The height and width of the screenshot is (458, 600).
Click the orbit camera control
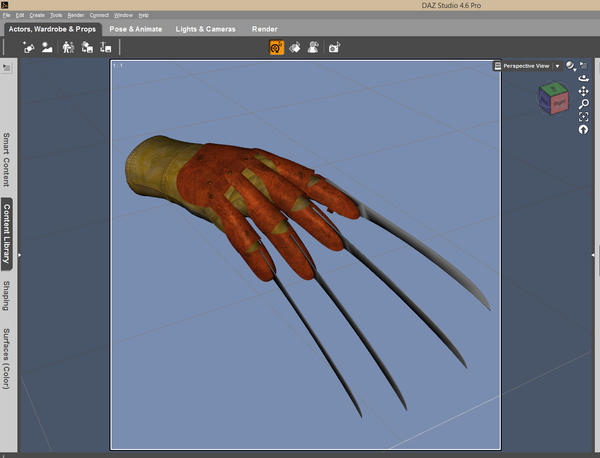(x=583, y=78)
